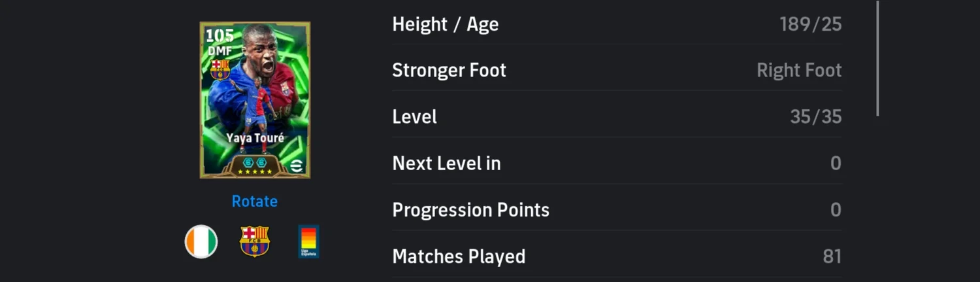This screenshot has height=282, width=980.
Task: Select the Stronger Foot row label
Action: [449, 71]
